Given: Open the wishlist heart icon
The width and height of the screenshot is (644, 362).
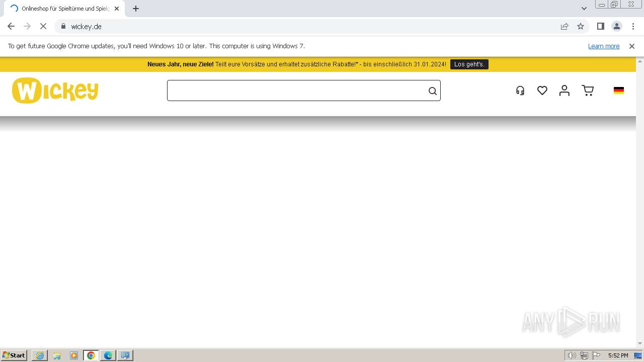Looking at the screenshot, I should click(x=542, y=90).
